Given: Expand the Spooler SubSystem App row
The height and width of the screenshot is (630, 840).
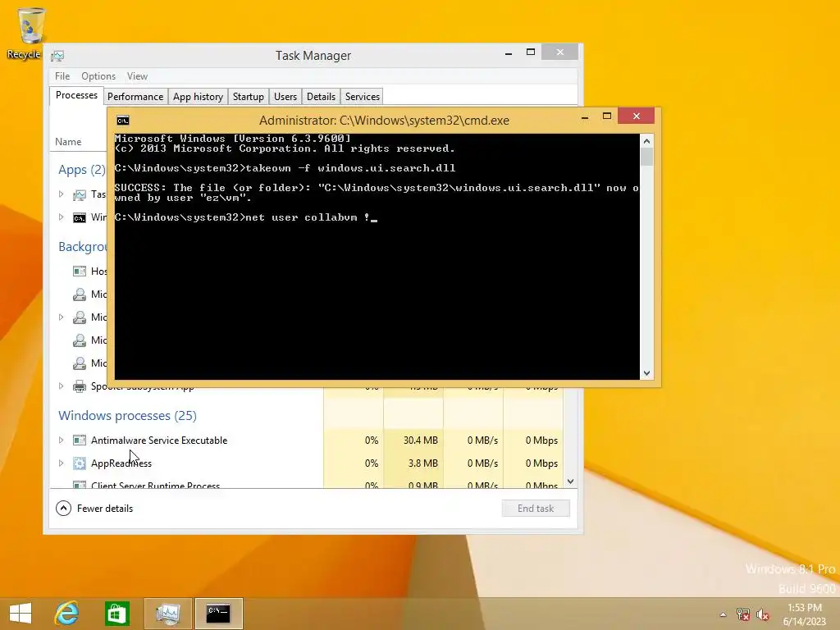Looking at the screenshot, I should 61,386.
